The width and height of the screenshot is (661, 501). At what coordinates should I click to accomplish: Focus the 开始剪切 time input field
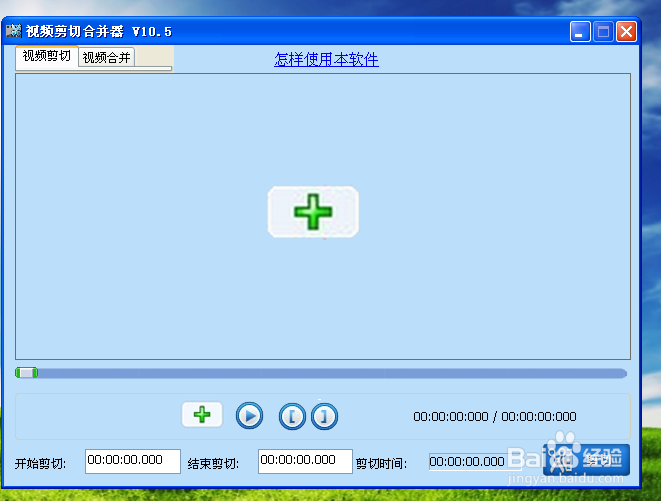coord(133,461)
